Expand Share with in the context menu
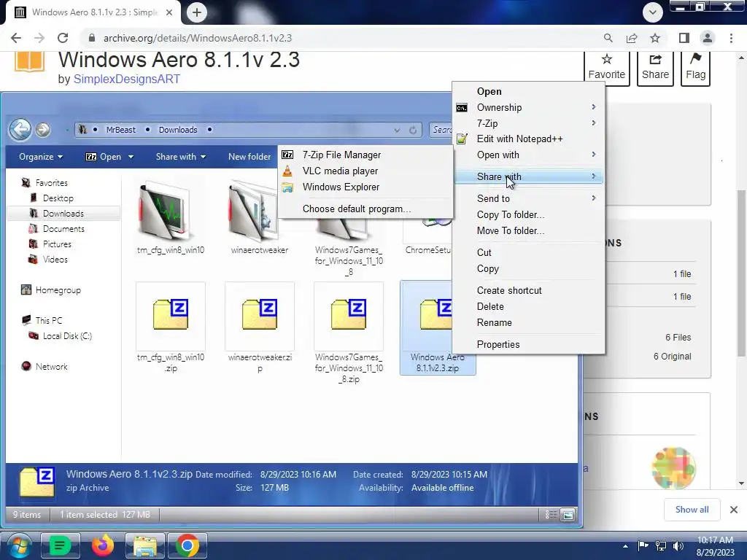 pos(528,176)
